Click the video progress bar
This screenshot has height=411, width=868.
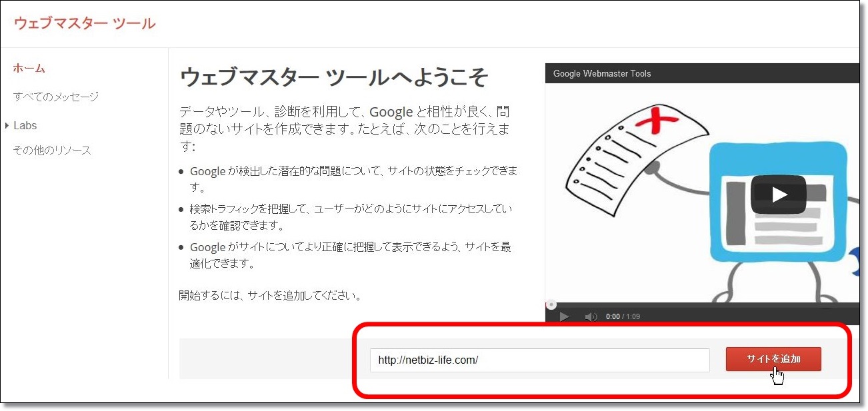703,305
